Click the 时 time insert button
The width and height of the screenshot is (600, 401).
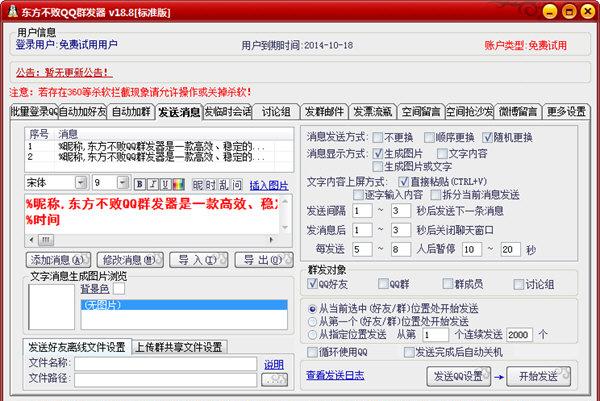coord(210,184)
